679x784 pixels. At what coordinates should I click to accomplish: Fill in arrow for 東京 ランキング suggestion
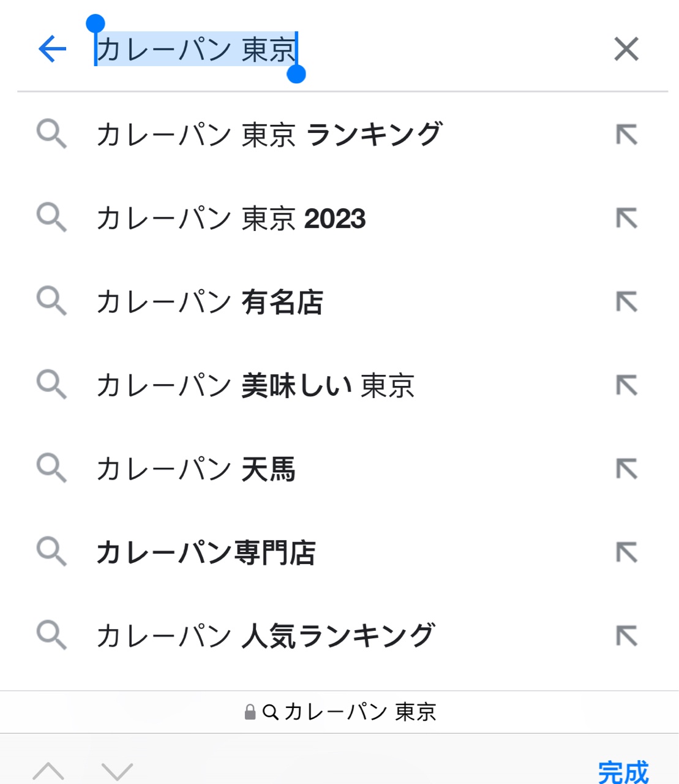click(626, 134)
